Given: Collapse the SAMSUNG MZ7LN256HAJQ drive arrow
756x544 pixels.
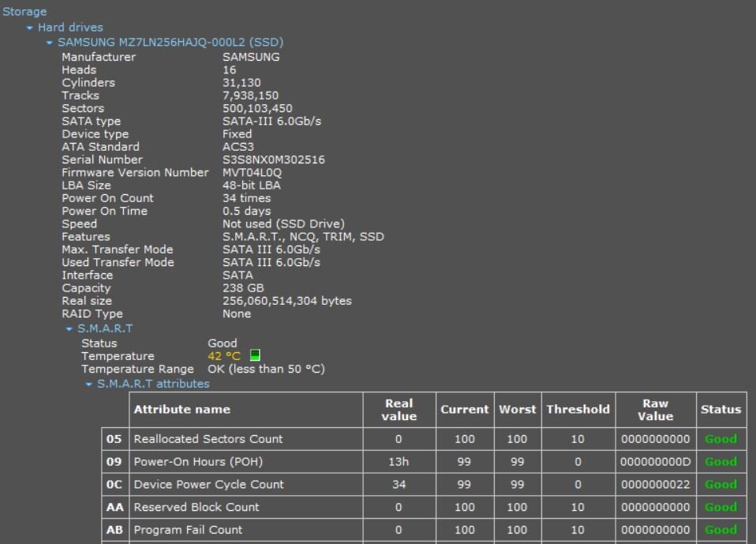Looking at the screenshot, I should [49, 43].
